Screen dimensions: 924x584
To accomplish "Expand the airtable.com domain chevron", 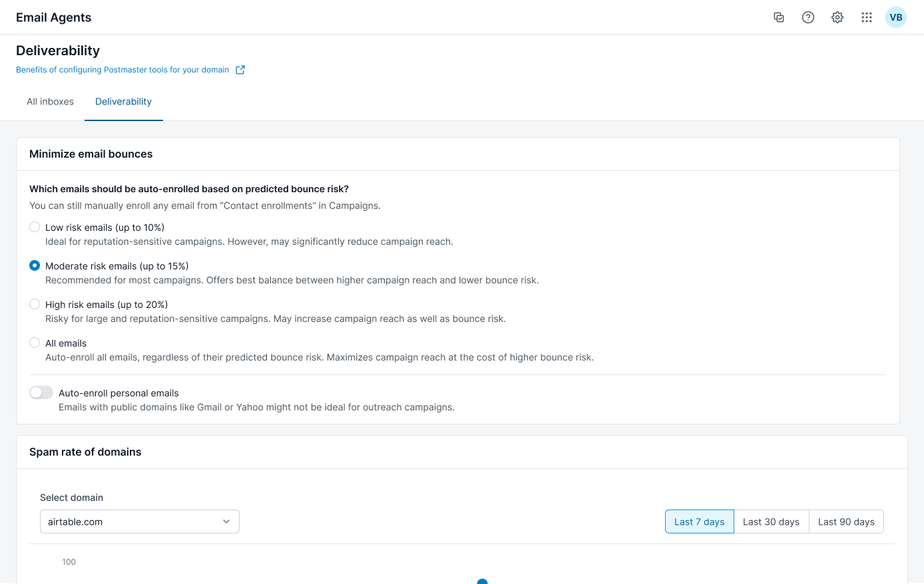I will coord(226,521).
